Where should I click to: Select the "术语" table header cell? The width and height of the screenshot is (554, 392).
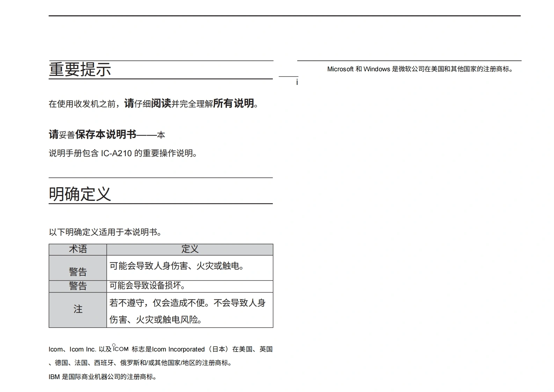[x=78, y=249]
